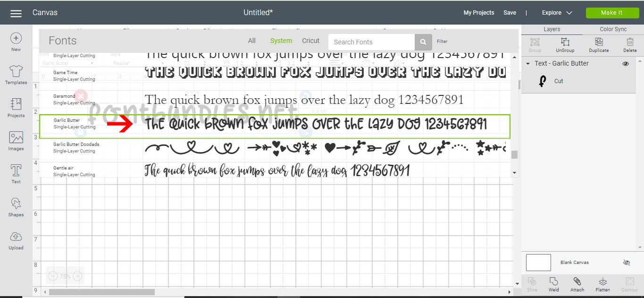Open the Explore machine dropdown

(x=557, y=13)
